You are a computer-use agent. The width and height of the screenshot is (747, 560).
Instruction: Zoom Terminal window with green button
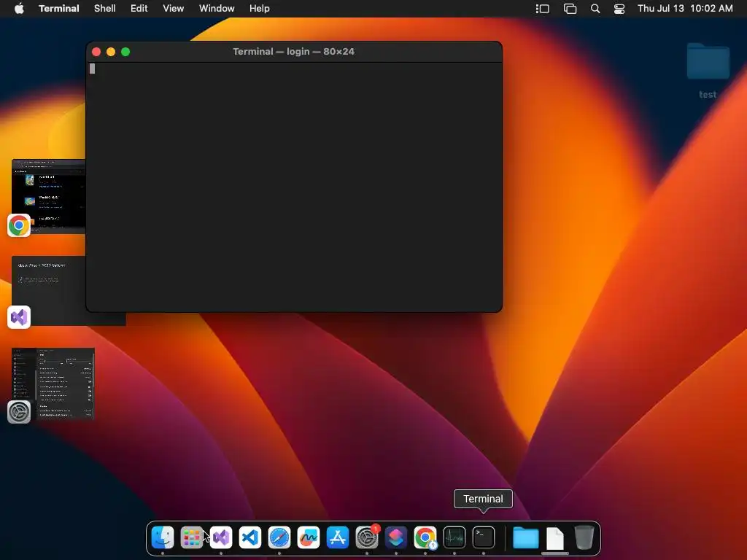(125, 52)
